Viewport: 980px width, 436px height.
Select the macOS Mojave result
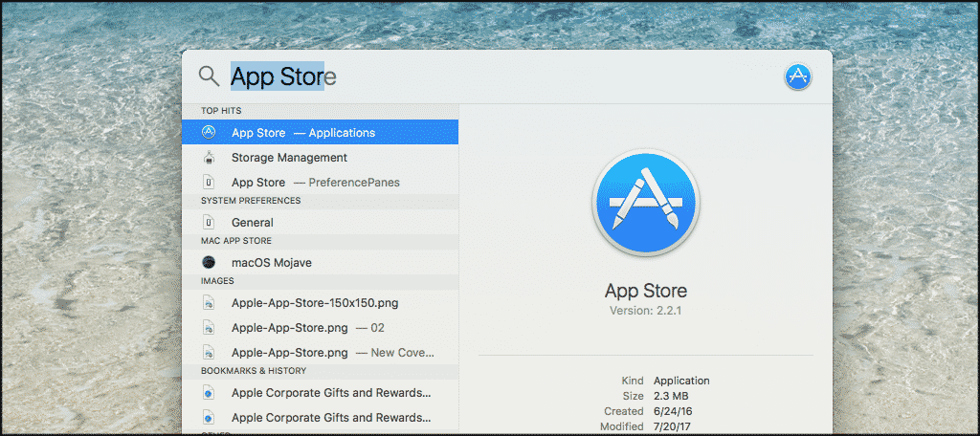coord(320,262)
